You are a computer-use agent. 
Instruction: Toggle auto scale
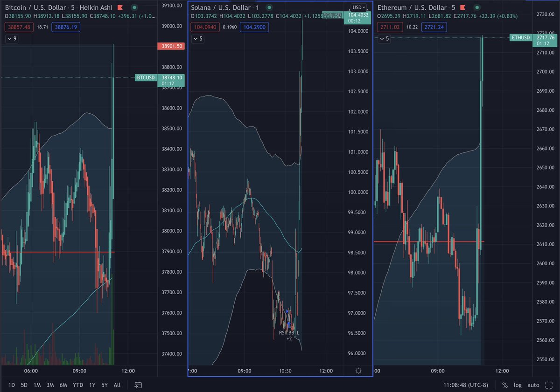tap(533, 385)
